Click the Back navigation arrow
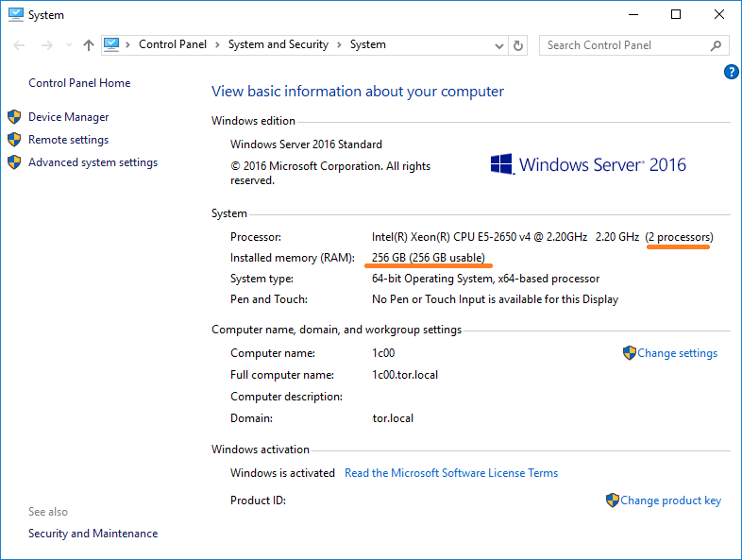742x560 pixels. (19, 45)
